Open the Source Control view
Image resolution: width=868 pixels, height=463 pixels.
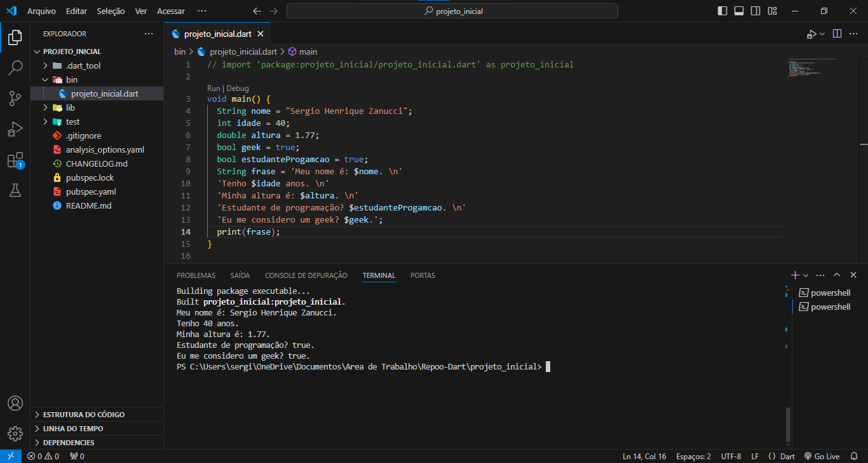[x=15, y=99]
